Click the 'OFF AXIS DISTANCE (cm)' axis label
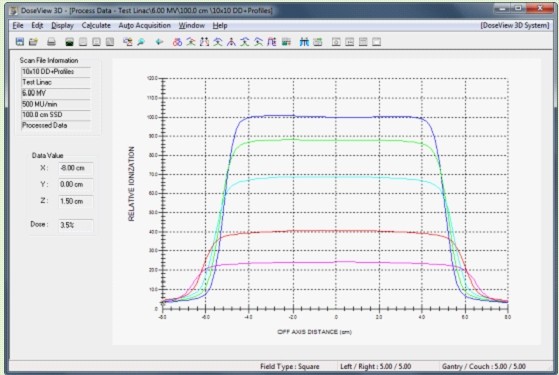The image size is (559, 375). click(x=314, y=332)
